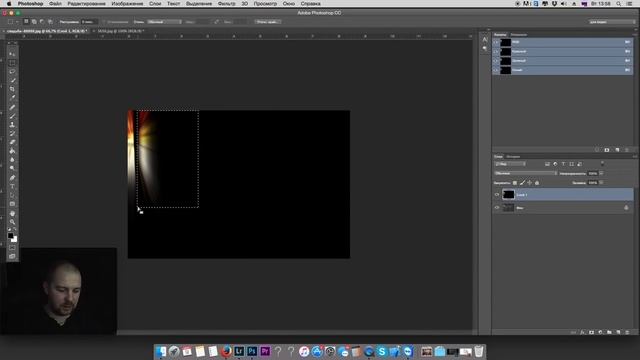Select the Healing Brush tool

point(12,107)
